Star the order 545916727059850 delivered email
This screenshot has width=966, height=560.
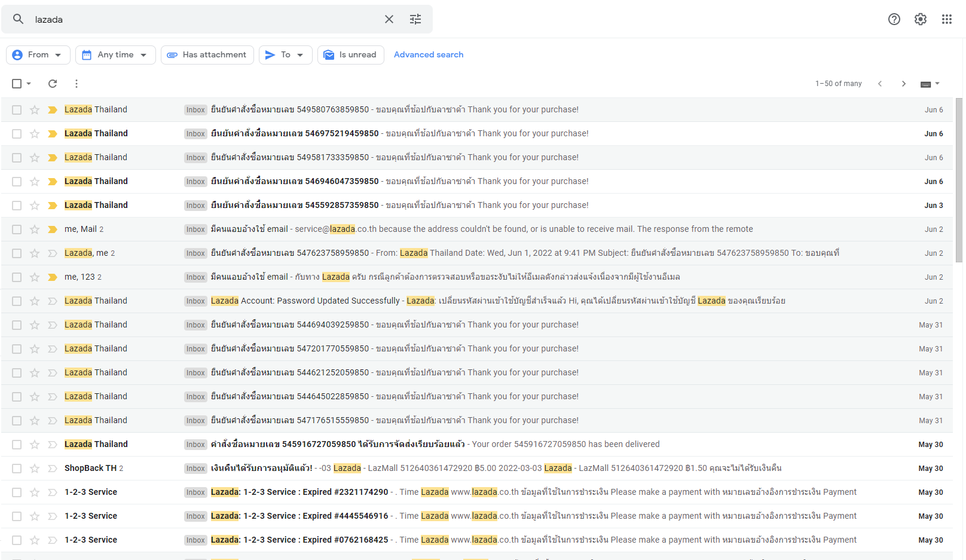coord(35,445)
